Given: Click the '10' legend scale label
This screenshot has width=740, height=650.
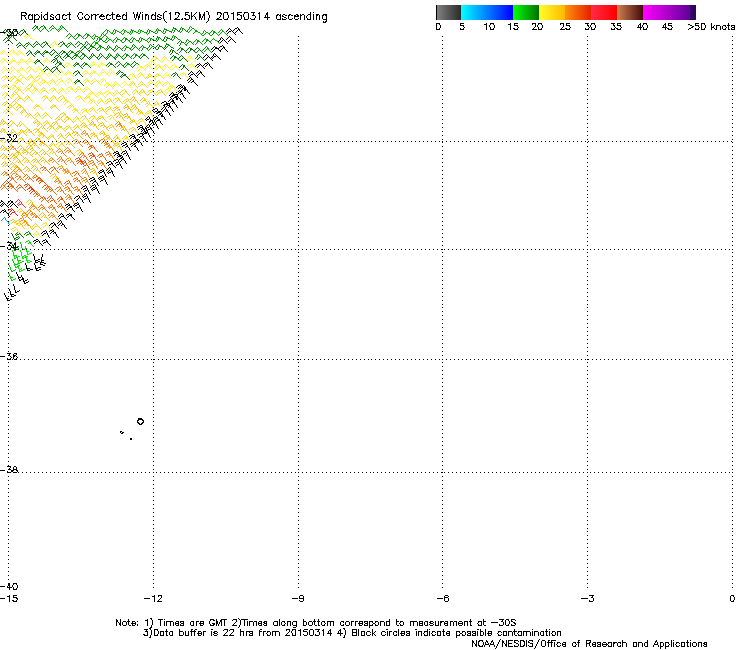Looking at the screenshot, I should pyautogui.click(x=489, y=27).
